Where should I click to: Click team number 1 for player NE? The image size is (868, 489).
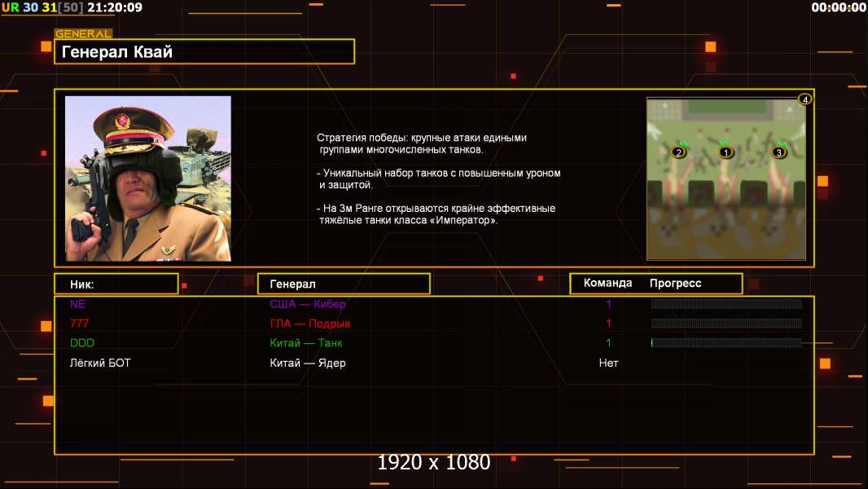pos(608,304)
